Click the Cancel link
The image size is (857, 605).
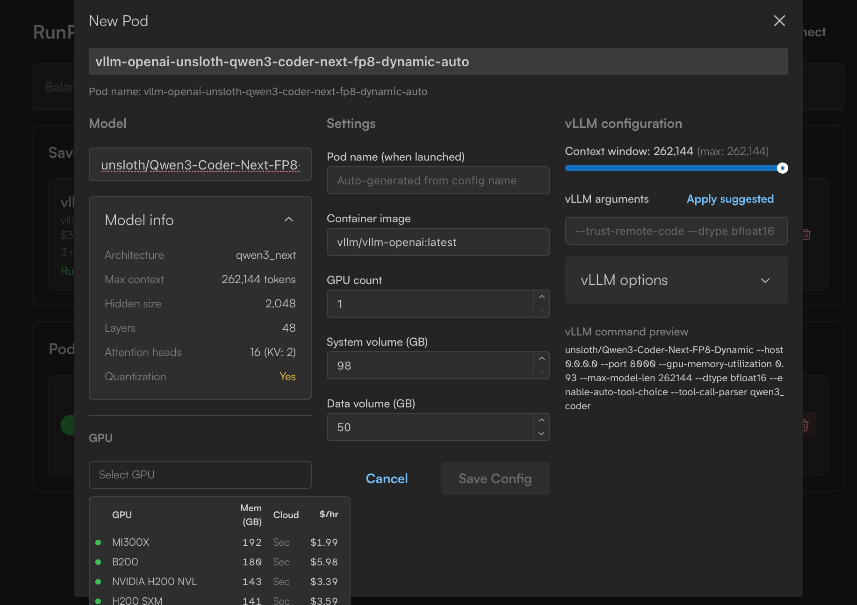386,479
